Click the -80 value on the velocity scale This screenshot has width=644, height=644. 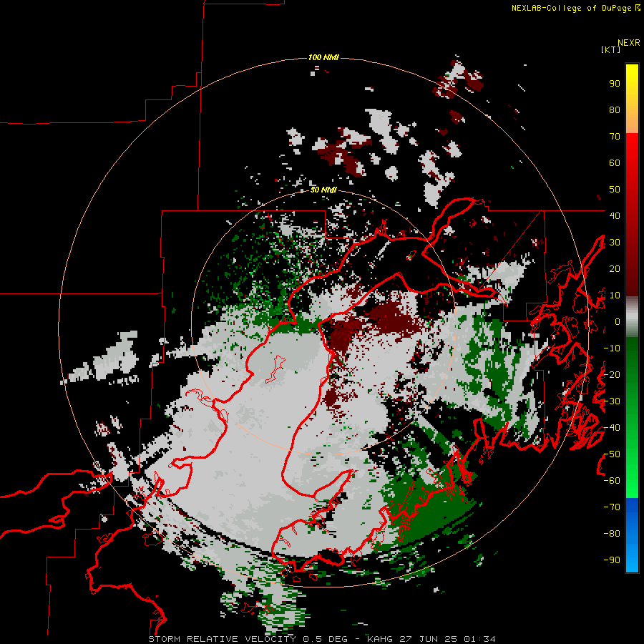(612, 534)
